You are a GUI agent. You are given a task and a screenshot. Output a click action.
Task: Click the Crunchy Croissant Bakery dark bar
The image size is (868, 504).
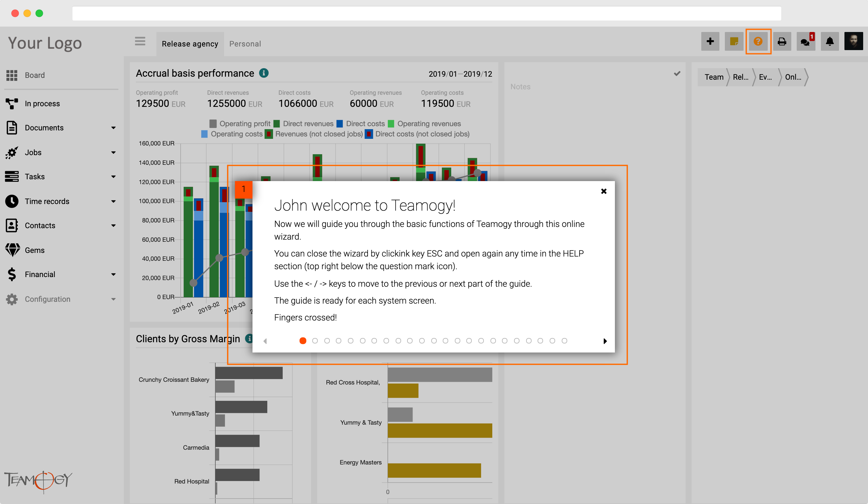point(249,373)
